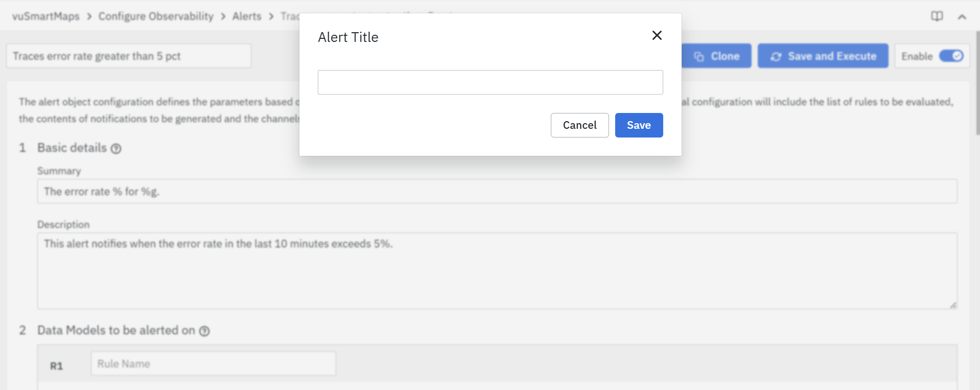The width and height of the screenshot is (980, 390).
Task: Navigate to Alerts breadcrumb
Action: 247,16
